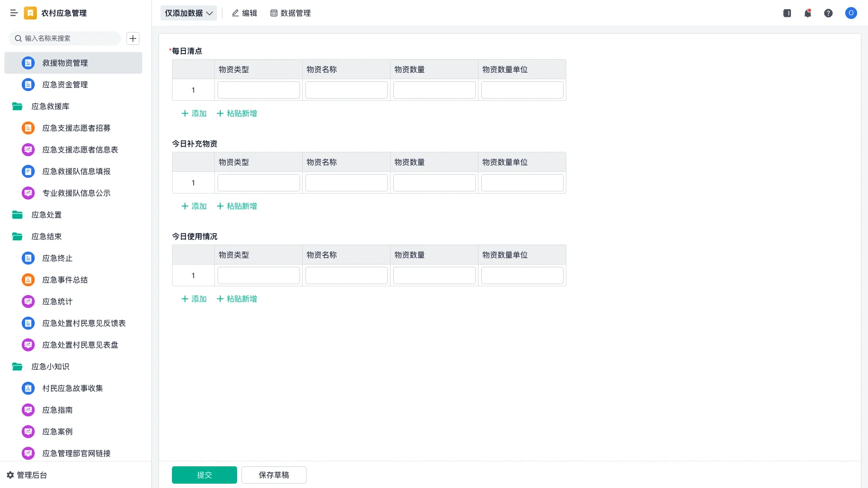This screenshot has width=868, height=488.
Task: Open 应急处置村民意见反馈表 entry
Action: click(x=73, y=323)
